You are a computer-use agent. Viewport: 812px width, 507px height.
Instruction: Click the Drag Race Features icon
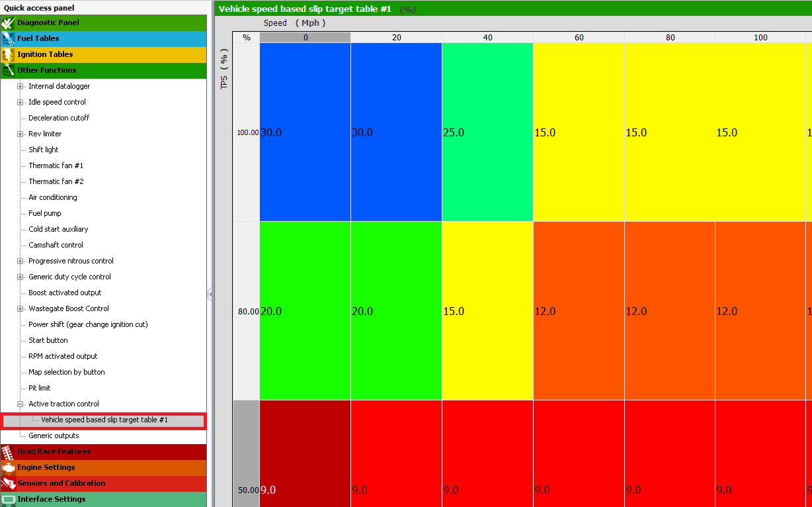coord(8,451)
